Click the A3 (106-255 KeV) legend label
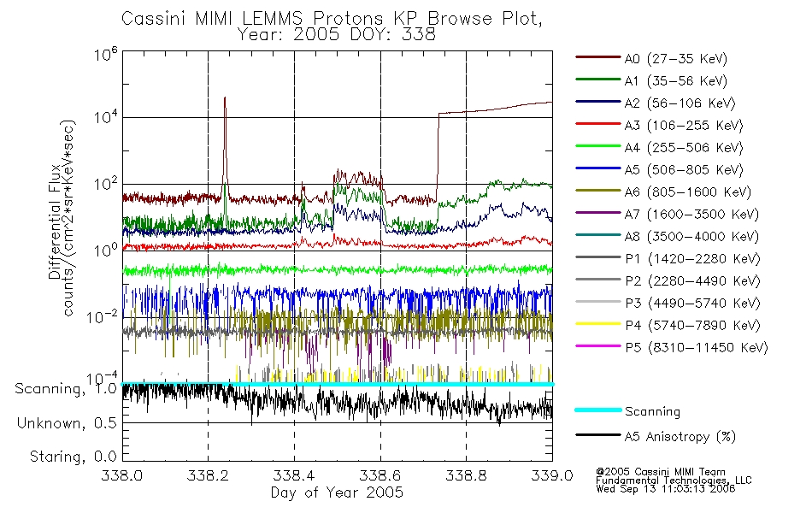 pyautogui.click(x=684, y=126)
